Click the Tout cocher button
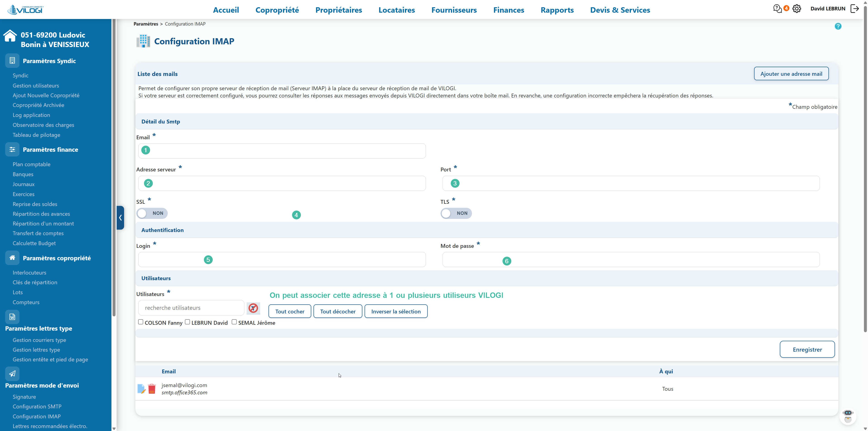Screen dimensions: 868x431 [290, 311]
